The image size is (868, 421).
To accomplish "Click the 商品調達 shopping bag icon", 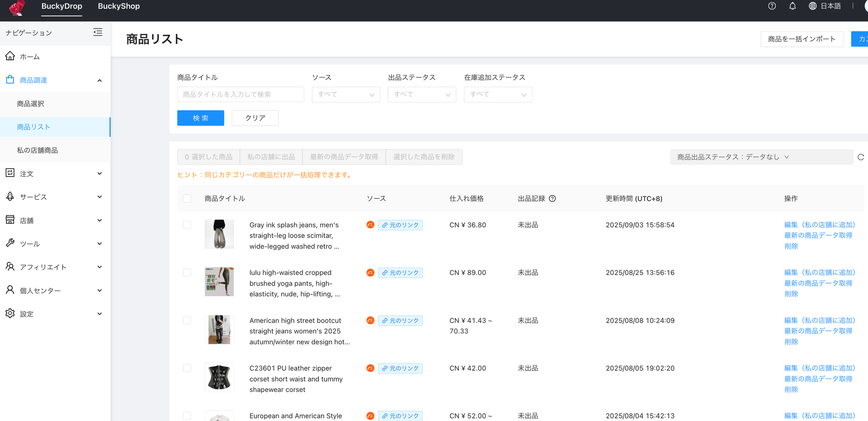I will point(10,79).
